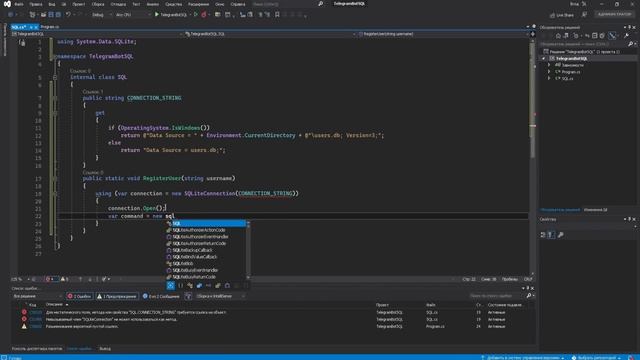Open the Сборка menu
Viewport: 640px width, 360px height.
pyautogui.click(x=98, y=4)
